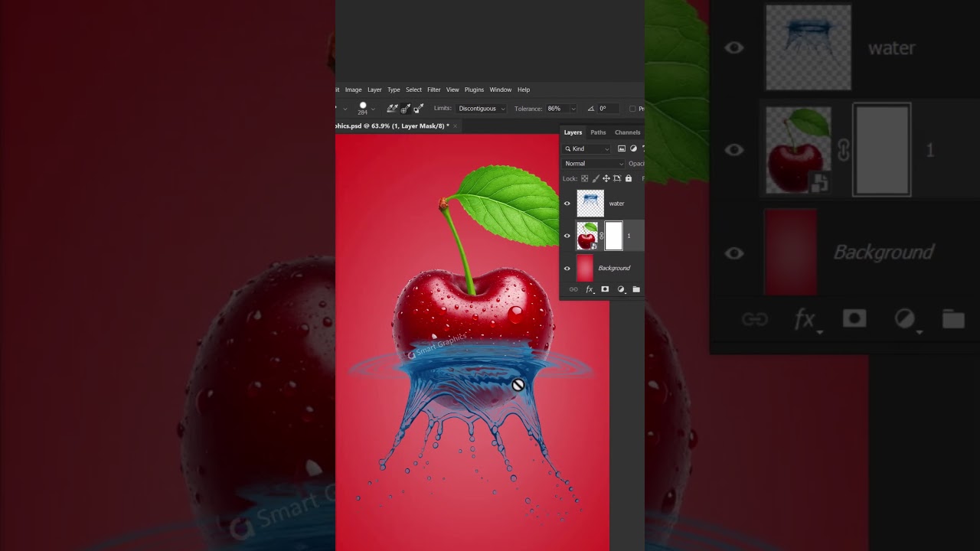Open the Type menu
Viewport: 980px width, 551px height.
click(x=394, y=90)
